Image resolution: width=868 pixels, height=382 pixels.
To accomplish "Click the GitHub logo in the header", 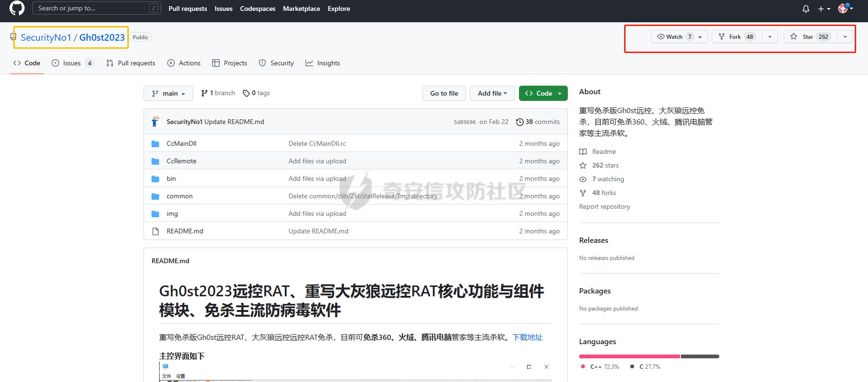I will 17,8.
